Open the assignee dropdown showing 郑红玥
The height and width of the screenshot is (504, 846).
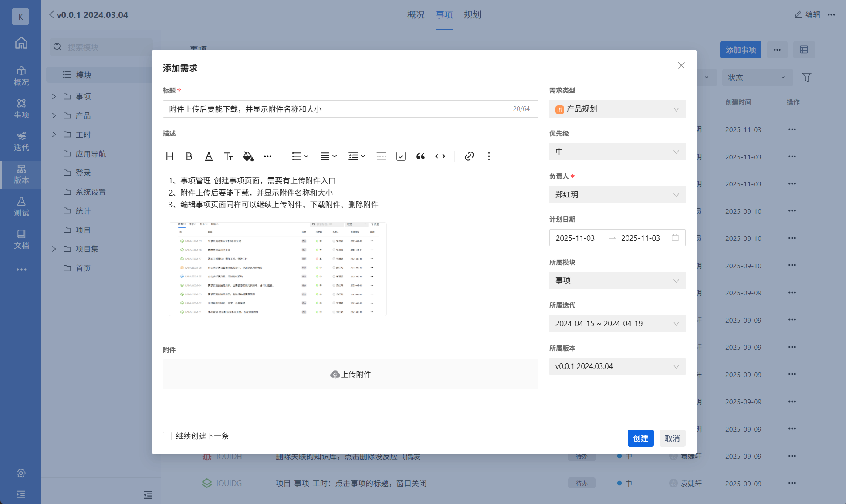[x=617, y=195]
